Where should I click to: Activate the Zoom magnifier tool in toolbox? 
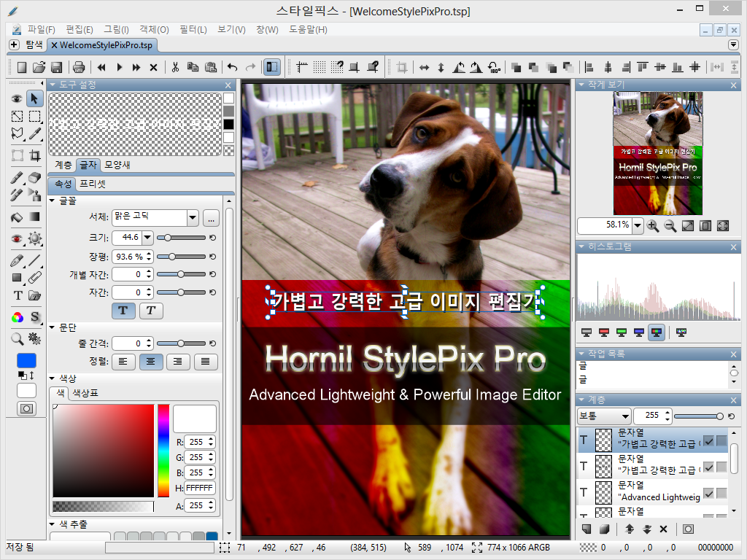click(x=18, y=338)
